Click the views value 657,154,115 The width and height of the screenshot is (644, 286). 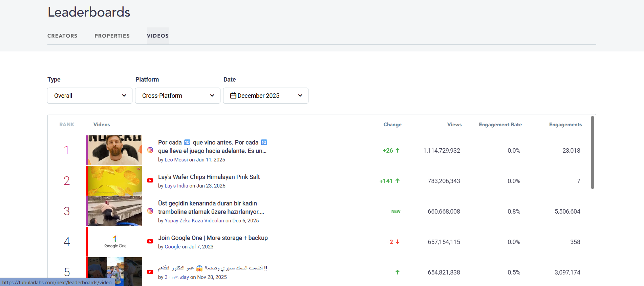click(x=444, y=242)
